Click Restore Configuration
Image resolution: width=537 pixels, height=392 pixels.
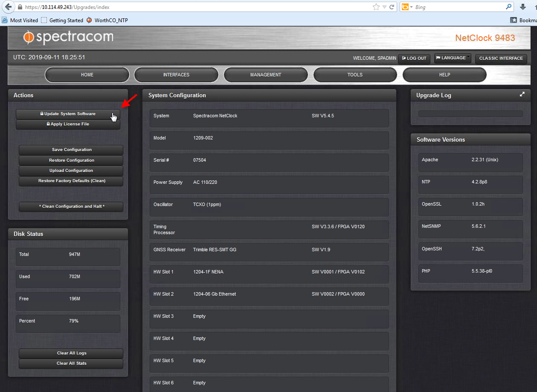point(71,160)
